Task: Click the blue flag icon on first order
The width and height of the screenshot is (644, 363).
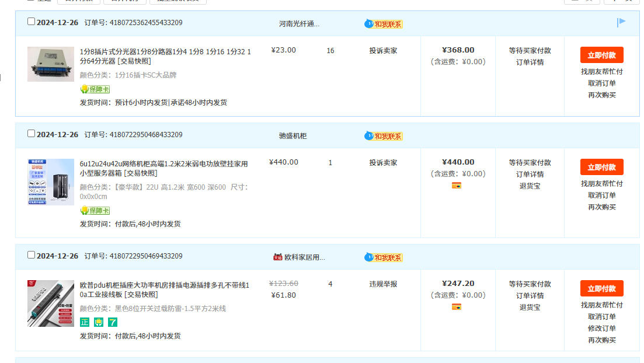Action: coord(621,22)
